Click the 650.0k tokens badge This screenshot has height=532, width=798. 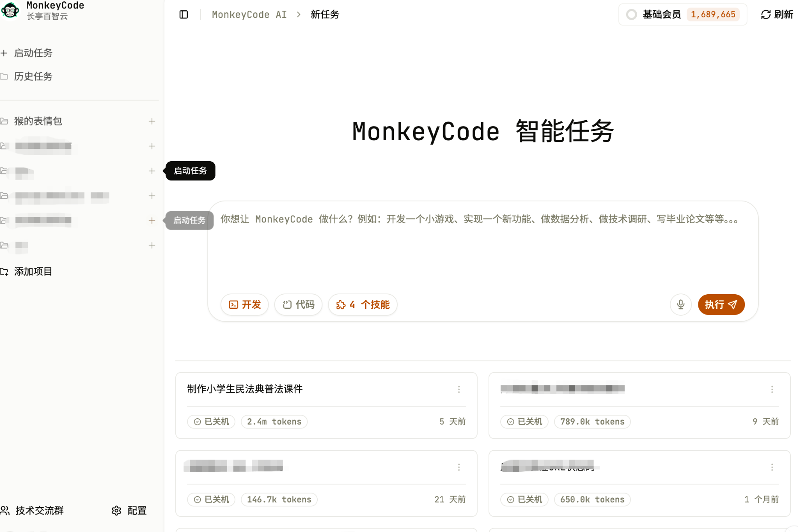pyautogui.click(x=592, y=499)
